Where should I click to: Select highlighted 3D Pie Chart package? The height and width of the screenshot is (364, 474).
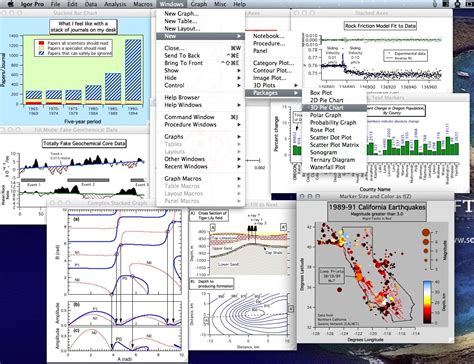pyautogui.click(x=334, y=108)
